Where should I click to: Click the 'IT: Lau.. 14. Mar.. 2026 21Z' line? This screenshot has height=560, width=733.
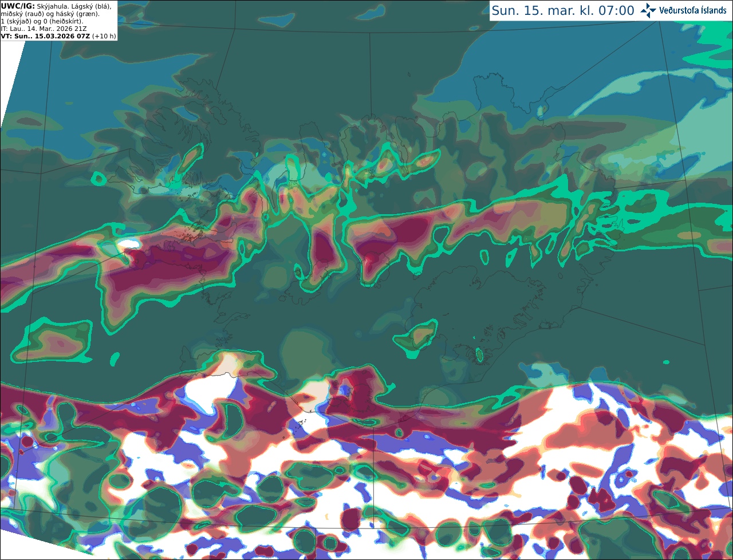click(x=44, y=29)
